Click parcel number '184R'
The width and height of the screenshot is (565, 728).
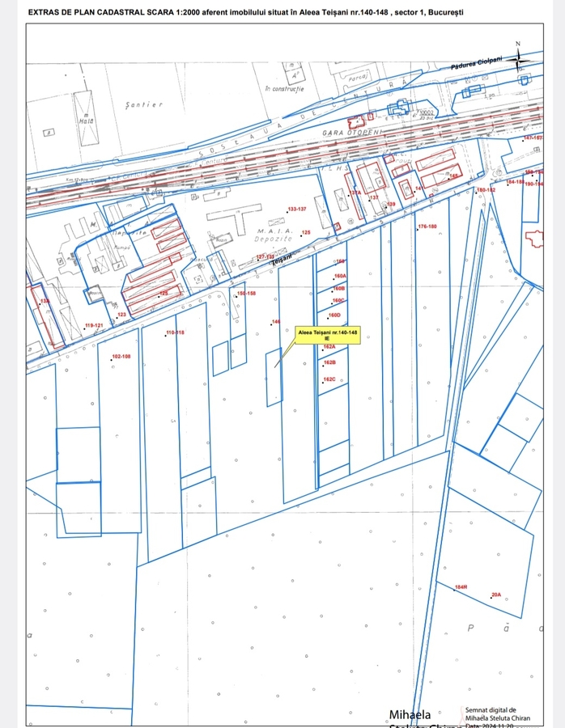pos(461,587)
